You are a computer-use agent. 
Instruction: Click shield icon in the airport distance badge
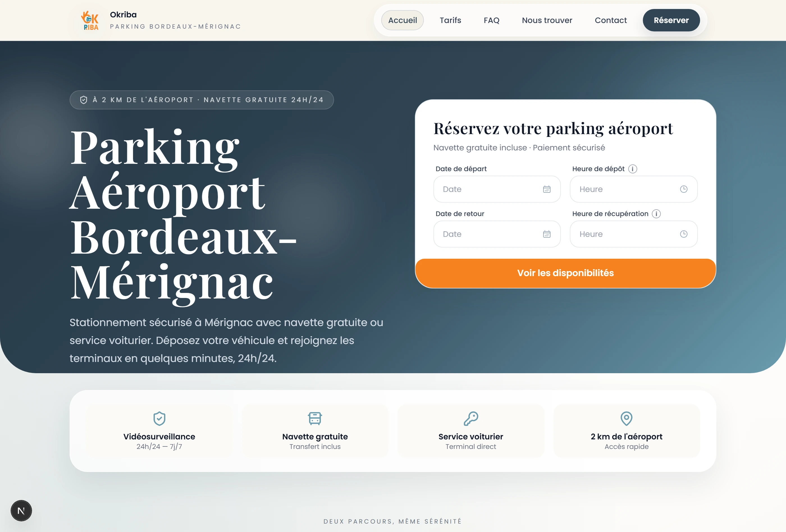pyautogui.click(x=84, y=100)
